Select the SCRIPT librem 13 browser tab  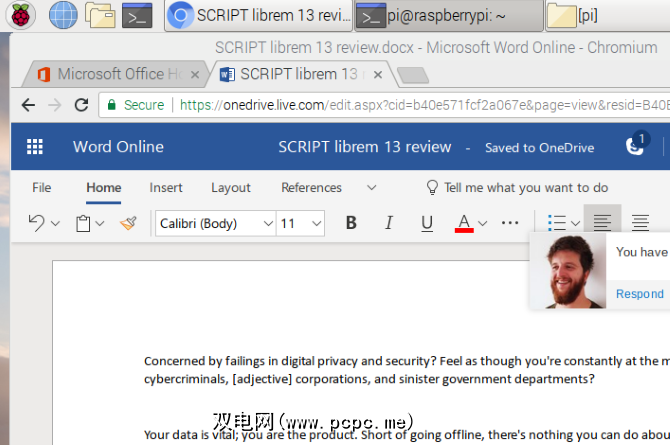click(299, 74)
